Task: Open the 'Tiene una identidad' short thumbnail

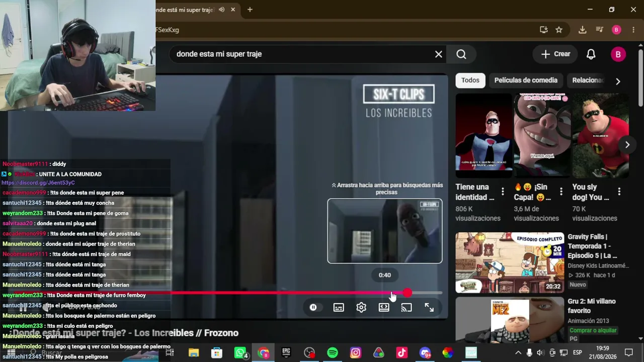Action: [485, 135]
